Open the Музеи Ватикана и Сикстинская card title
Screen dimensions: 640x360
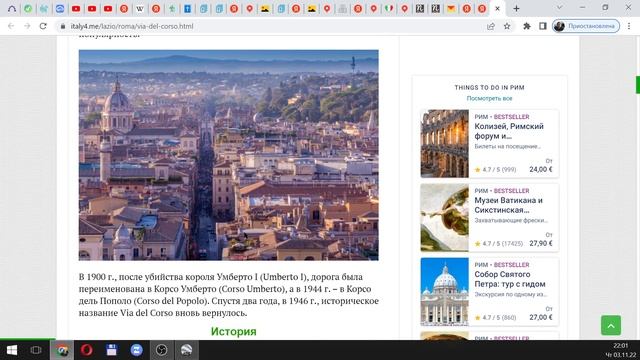point(508,205)
